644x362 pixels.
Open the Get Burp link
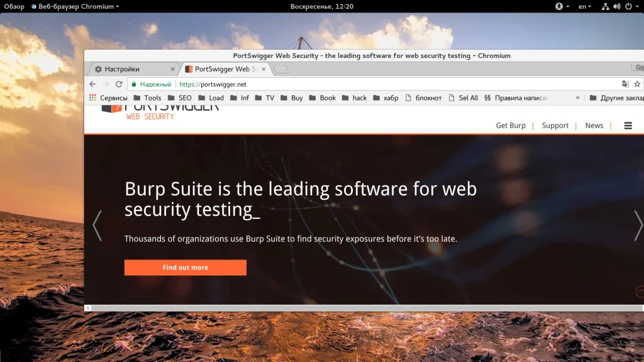click(511, 126)
